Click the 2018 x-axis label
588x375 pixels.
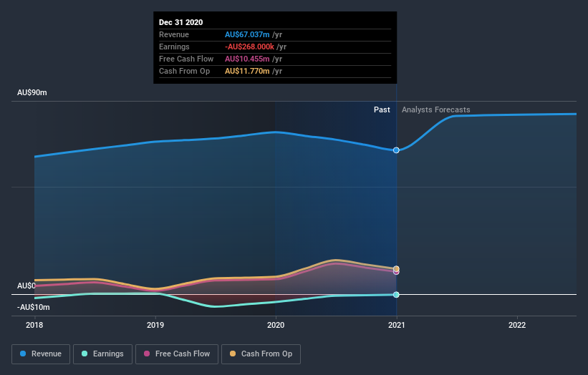(x=34, y=325)
